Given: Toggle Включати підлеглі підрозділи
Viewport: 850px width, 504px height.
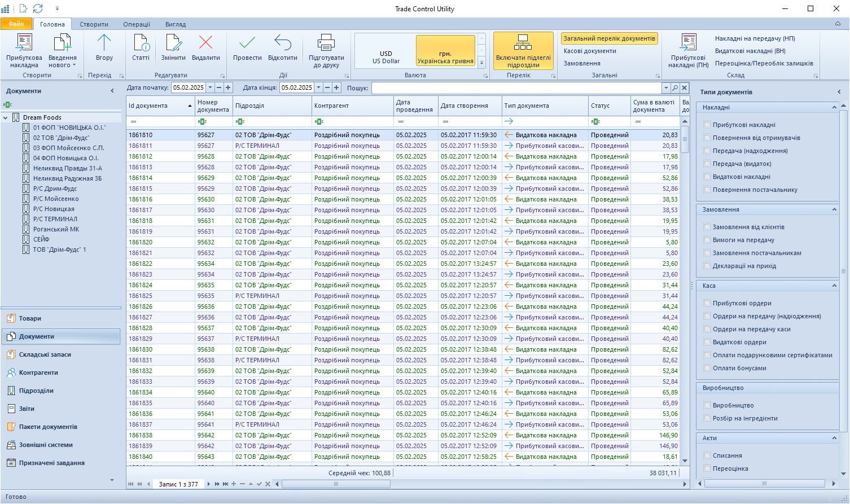Looking at the screenshot, I should coord(523,51).
